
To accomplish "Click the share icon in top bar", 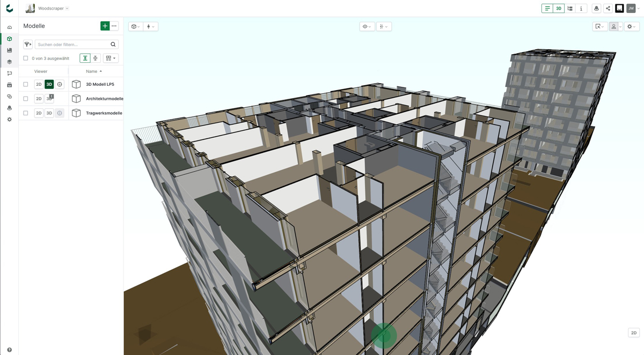I will (x=608, y=9).
